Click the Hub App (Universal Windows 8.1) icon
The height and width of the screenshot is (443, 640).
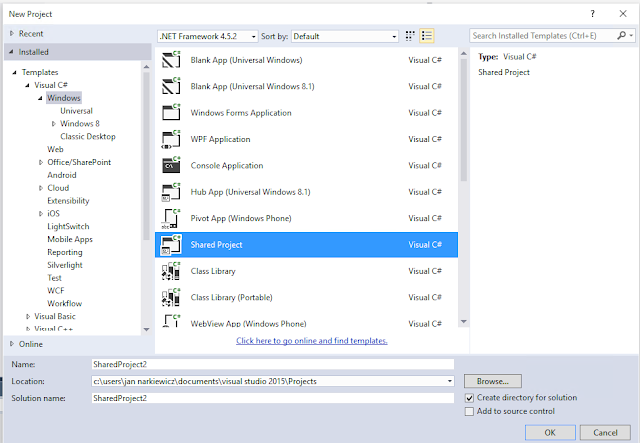coord(171,192)
